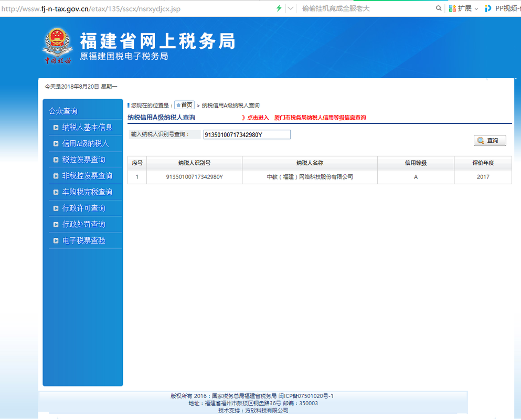Click the 评价年度 column header
The width and height of the screenshot is (521, 420).
[x=483, y=163]
